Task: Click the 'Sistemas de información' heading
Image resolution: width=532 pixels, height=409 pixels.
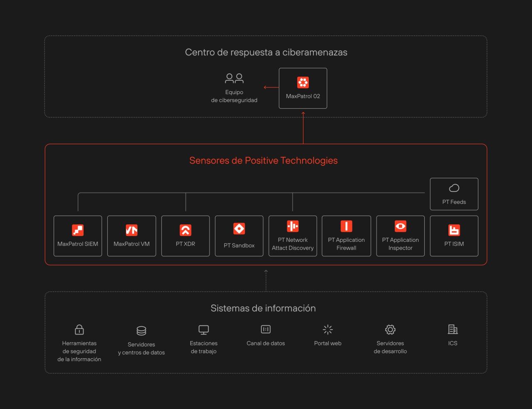Action: pyautogui.click(x=263, y=308)
